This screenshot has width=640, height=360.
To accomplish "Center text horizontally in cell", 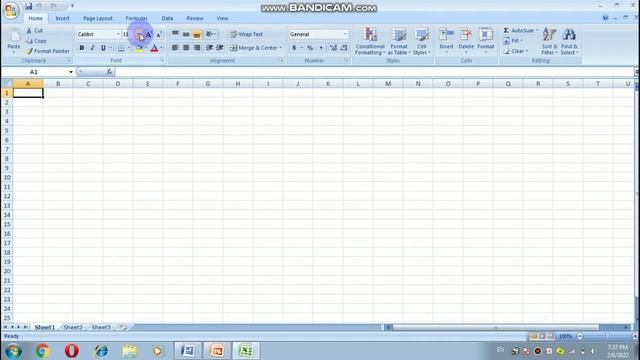I will (186, 48).
